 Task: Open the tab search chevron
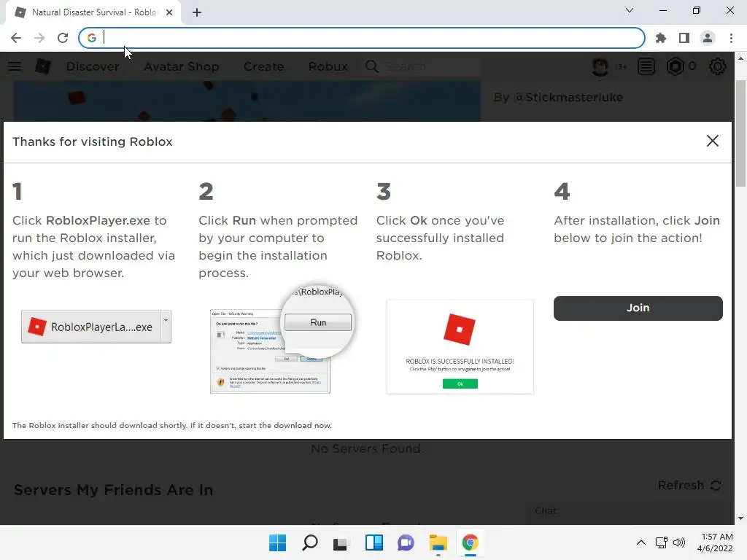tap(630, 10)
